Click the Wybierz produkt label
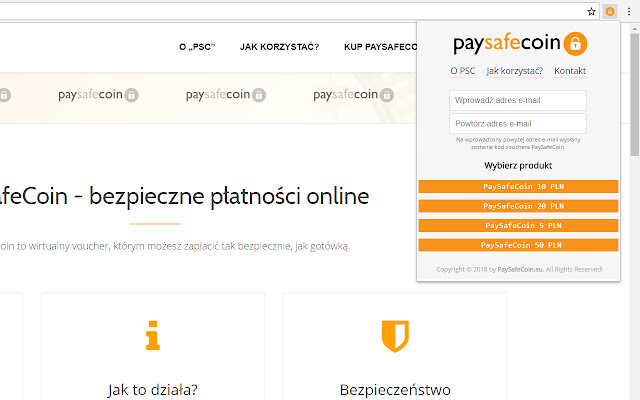This screenshot has width=640, height=400. point(518,166)
